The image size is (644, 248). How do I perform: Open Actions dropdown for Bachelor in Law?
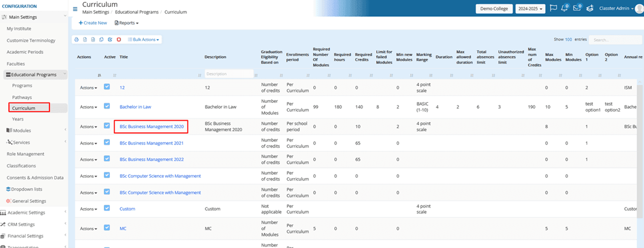click(x=88, y=107)
